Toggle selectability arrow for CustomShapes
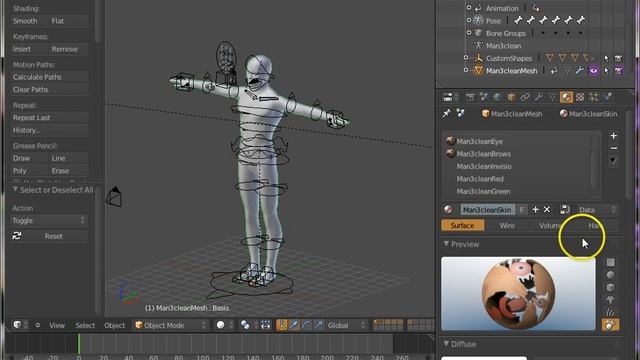 tap(606, 58)
